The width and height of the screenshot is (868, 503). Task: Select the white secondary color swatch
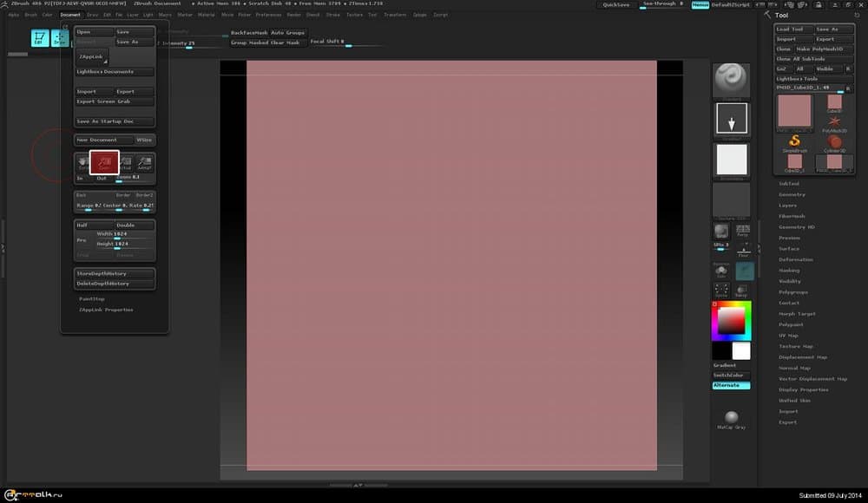pos(740,351)
